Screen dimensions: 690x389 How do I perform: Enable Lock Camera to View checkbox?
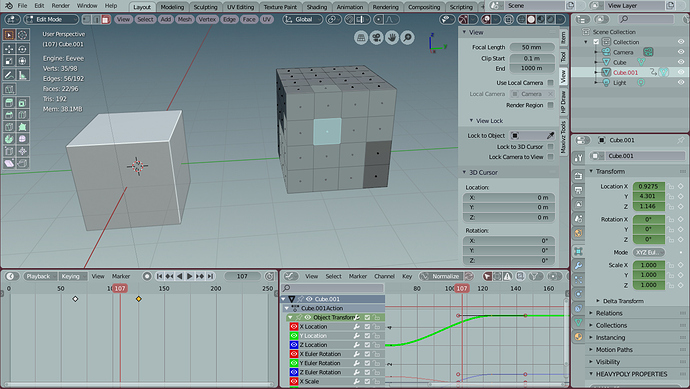[550, 157]
